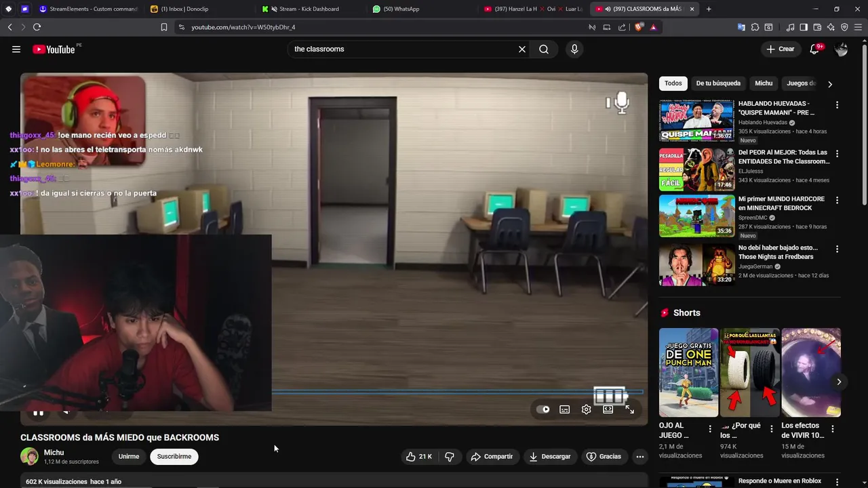Switch the player to theater mode
868x488 pixels.
pyautogui.click(x=608, y=409)
